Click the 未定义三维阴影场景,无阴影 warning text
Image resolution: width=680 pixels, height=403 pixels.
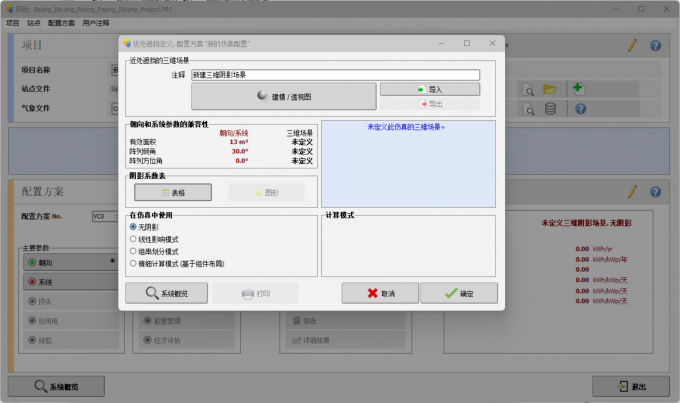586,223
